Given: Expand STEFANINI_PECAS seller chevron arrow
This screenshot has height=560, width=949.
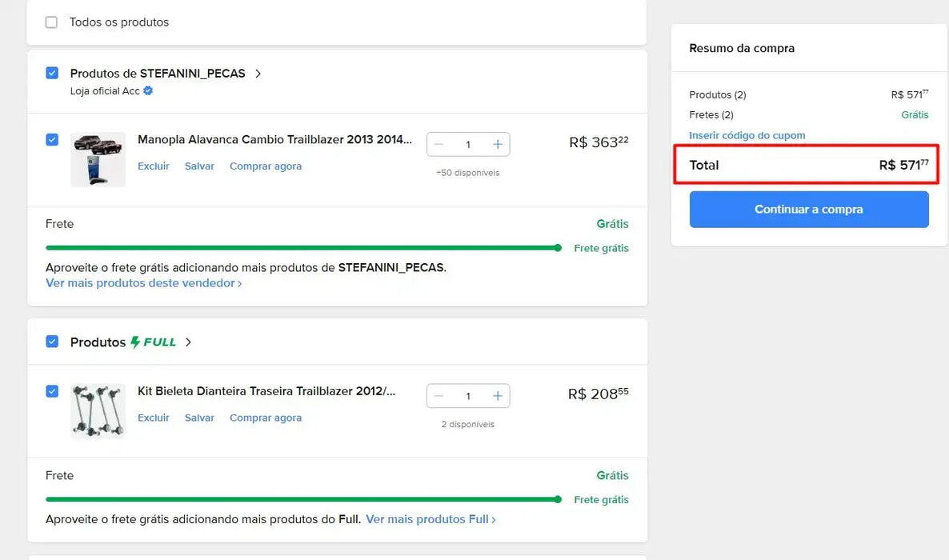Looking at the screenshot, I should tap(258, 74).
